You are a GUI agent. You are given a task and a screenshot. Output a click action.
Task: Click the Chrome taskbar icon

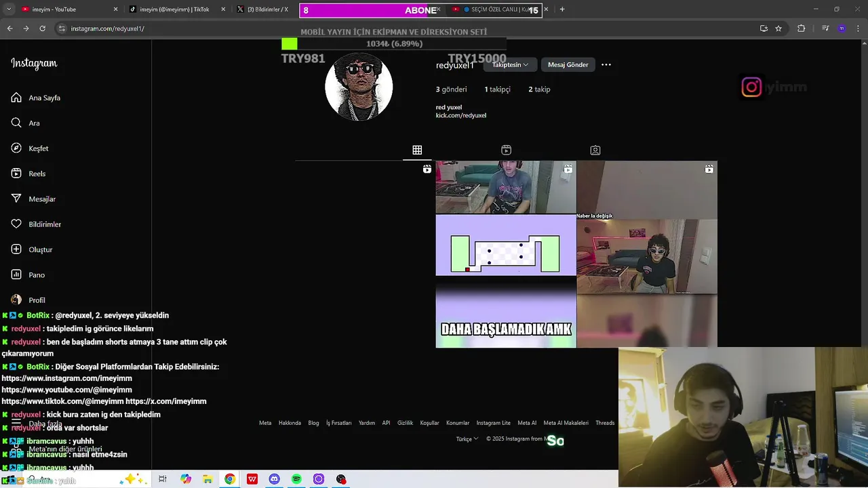coord(230,479)
